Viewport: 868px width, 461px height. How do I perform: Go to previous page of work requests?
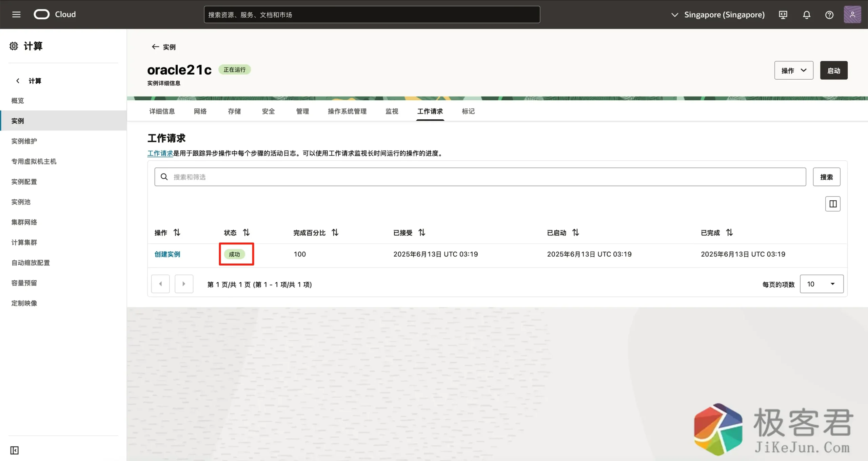[x=160, y=284]
